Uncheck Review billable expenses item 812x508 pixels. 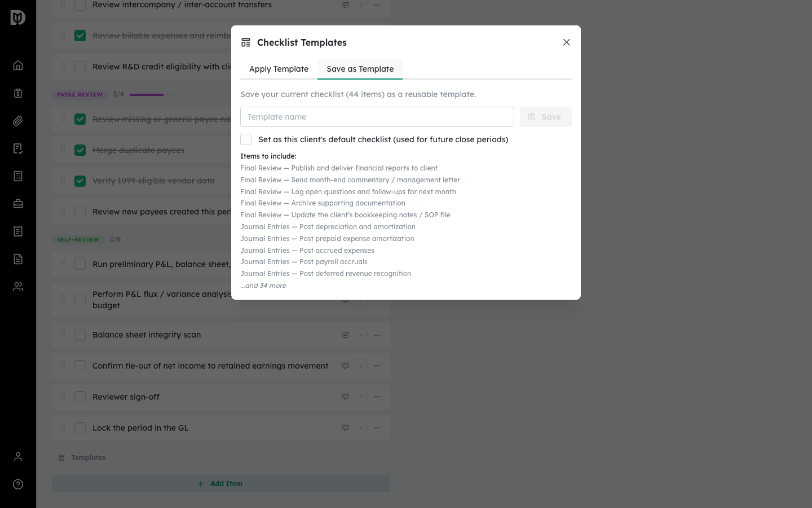tap(80, 36)
